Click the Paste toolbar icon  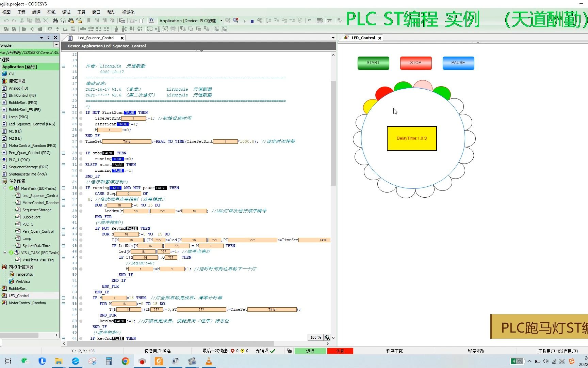click(38, 20)
